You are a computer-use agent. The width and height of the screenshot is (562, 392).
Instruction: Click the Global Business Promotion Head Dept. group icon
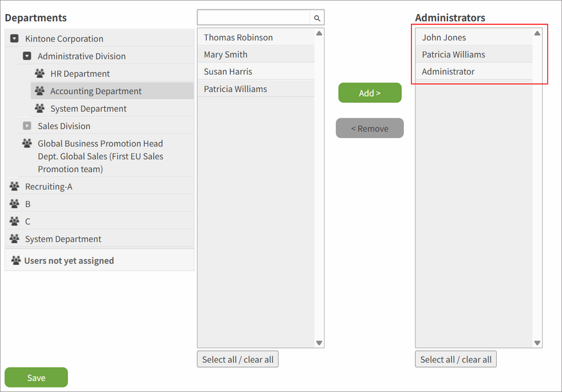pyautogui.click(x=27, y=143)
